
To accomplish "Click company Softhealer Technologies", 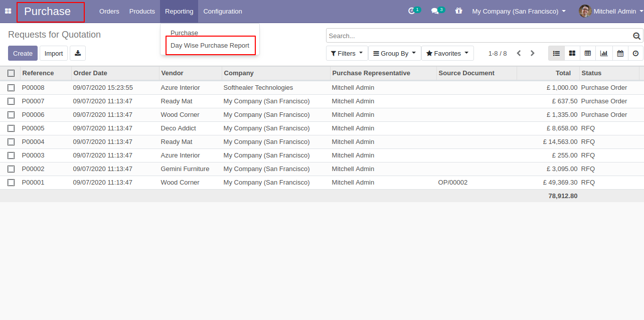I will pos(258,88).
